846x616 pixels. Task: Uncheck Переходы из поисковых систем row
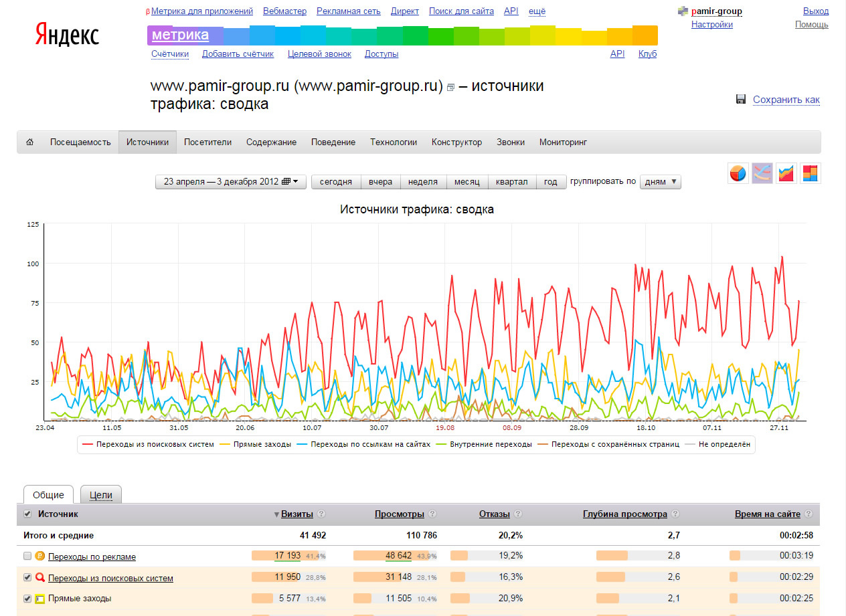point(27,577)
